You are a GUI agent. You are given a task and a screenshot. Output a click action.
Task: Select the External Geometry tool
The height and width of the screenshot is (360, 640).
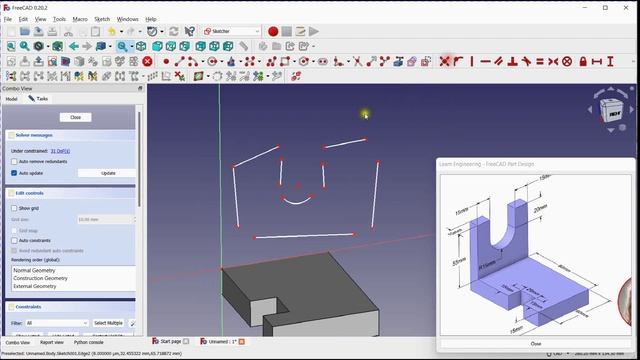coord(398,62)
